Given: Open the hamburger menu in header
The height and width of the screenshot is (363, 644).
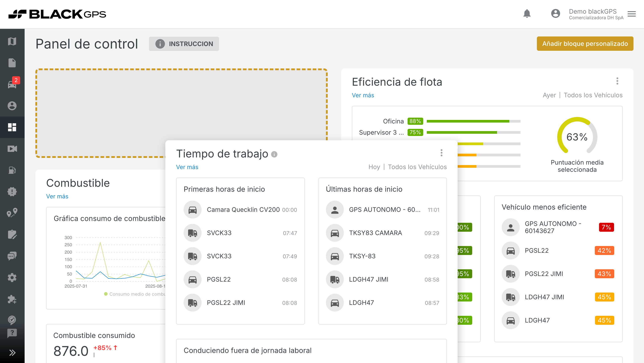Looking at the screenshot, I should [x=632, y=14].
